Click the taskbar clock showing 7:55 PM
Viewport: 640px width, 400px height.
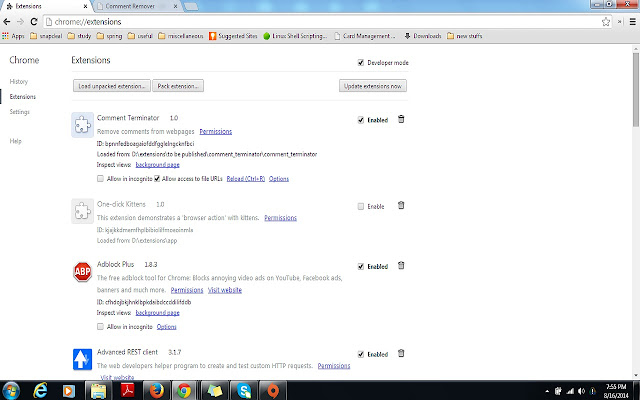(616, 391)
